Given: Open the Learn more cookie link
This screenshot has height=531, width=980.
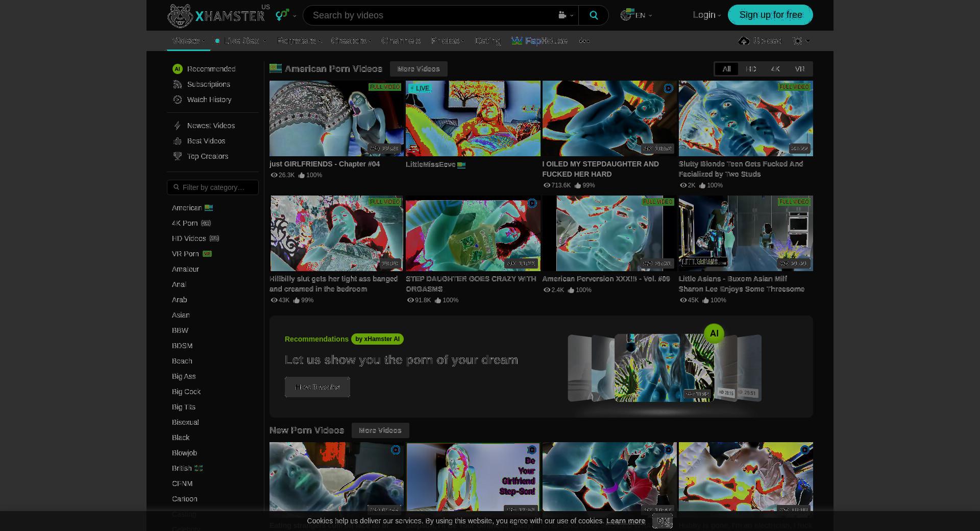Looking at the screenshot, I should pos(626,521).
